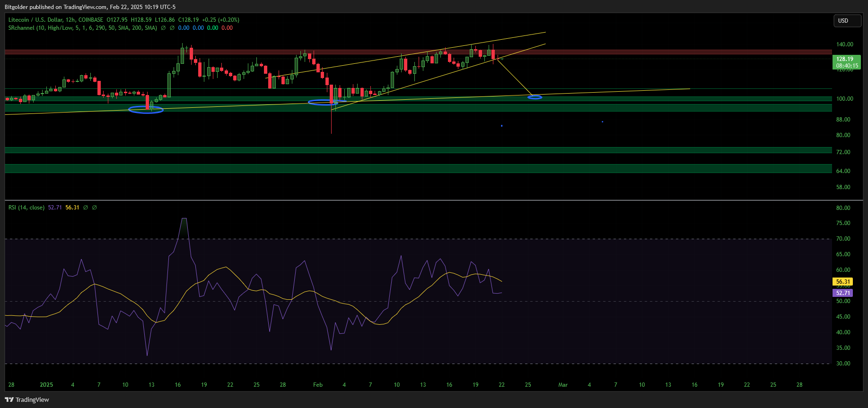Click the yellow 56.31 RSI axis tag

coord(843,282)
